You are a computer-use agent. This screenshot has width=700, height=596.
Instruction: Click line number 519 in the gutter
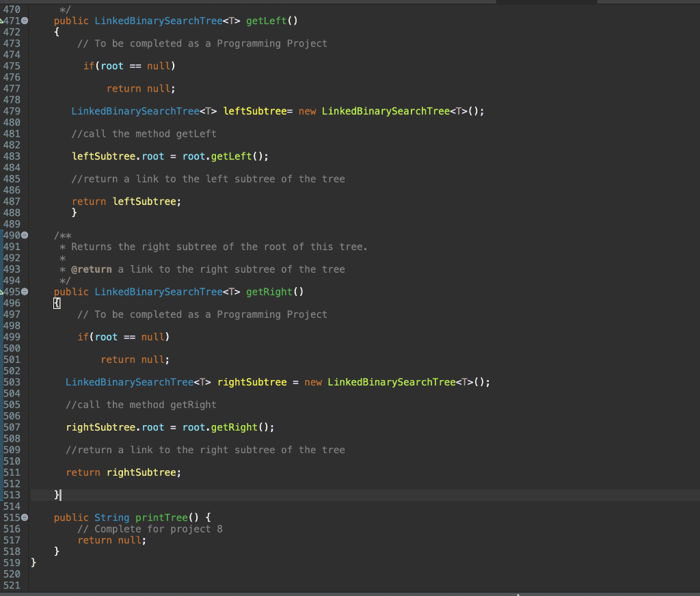(x=12, y=563)
